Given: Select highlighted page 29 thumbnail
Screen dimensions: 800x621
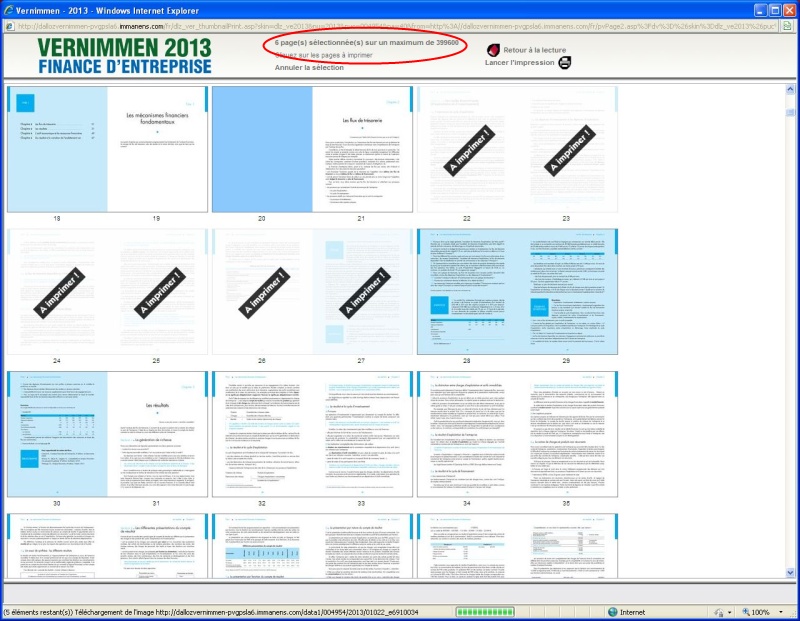Looking at the screenshot, I should tap(567, 291).
